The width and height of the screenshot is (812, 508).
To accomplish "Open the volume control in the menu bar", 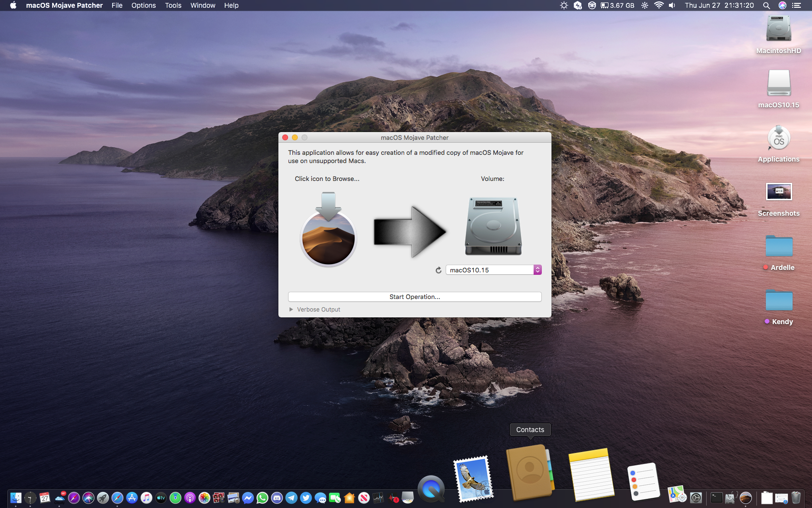I will [672, 5].
